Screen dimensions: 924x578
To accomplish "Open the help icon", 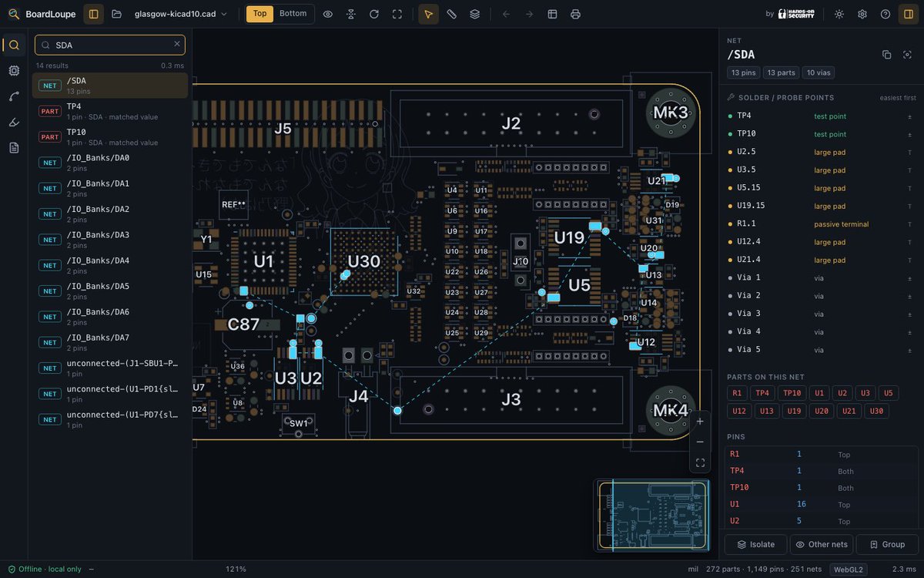I will click(885, 14).
